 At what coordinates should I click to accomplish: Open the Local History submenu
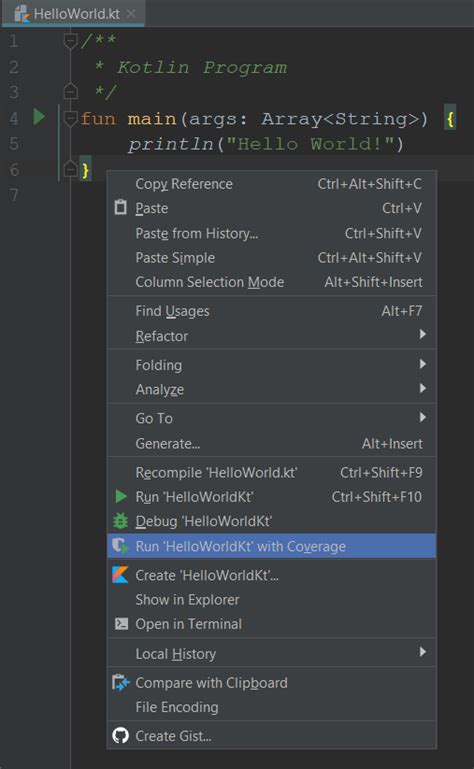pyautogui.click(x=271, y=653)
